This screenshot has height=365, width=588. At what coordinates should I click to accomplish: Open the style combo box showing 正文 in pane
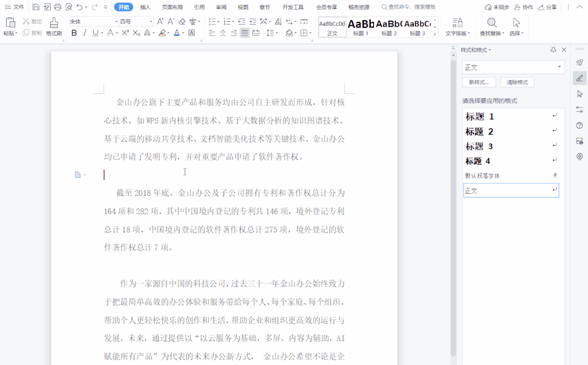tap(513, 67)
